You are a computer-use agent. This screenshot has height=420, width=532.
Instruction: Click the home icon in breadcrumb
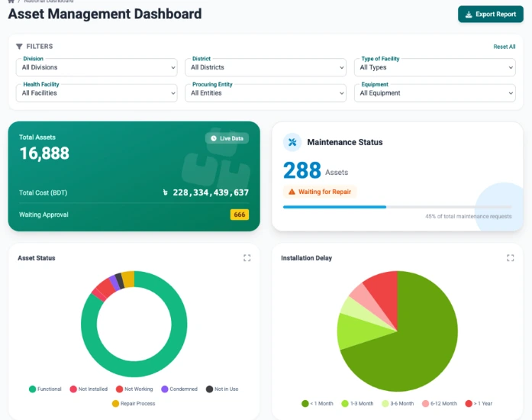coord(11,2)
